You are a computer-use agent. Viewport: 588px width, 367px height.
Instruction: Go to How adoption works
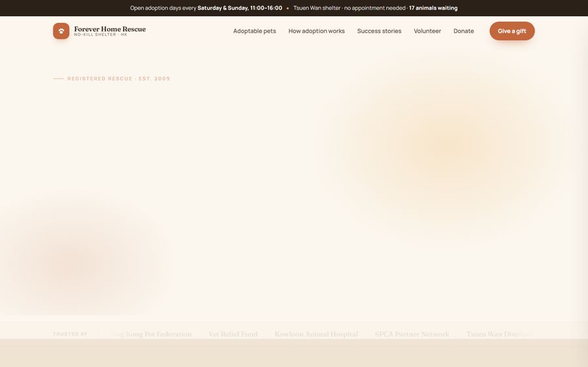coord(316,31)
